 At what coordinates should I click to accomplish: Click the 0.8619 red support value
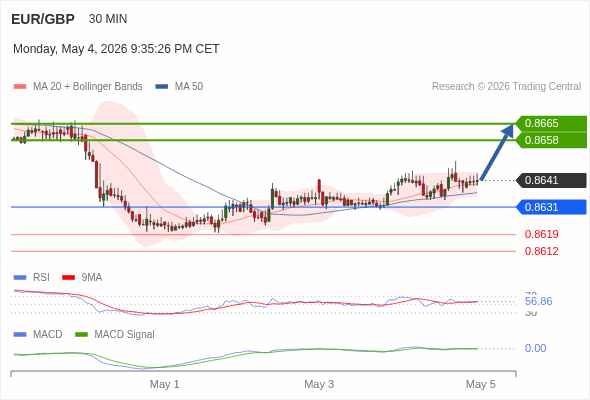point(541,234)
